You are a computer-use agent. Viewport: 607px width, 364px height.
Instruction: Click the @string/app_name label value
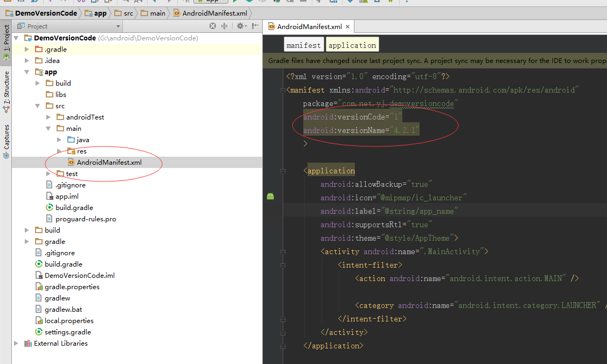[419, 211]
